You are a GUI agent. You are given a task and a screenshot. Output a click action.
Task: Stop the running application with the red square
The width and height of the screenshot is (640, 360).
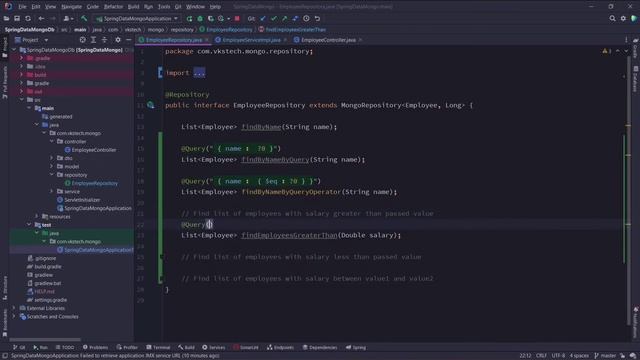[237, 18]
